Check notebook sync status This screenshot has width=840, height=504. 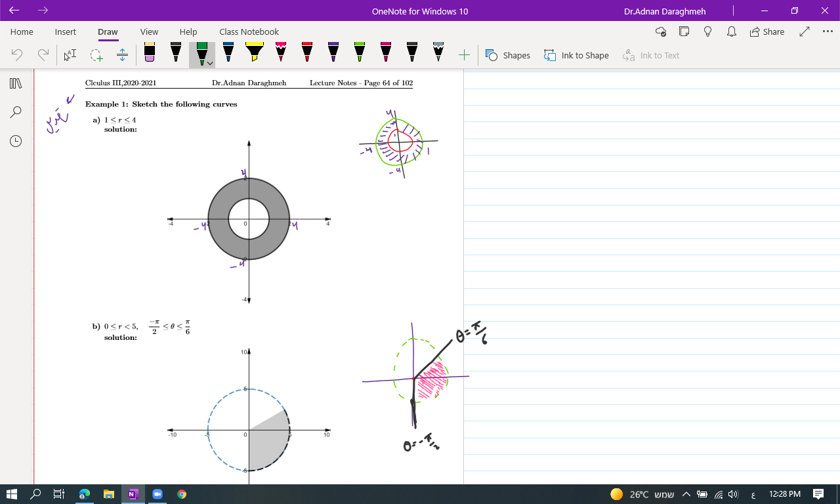click(661, 31)
